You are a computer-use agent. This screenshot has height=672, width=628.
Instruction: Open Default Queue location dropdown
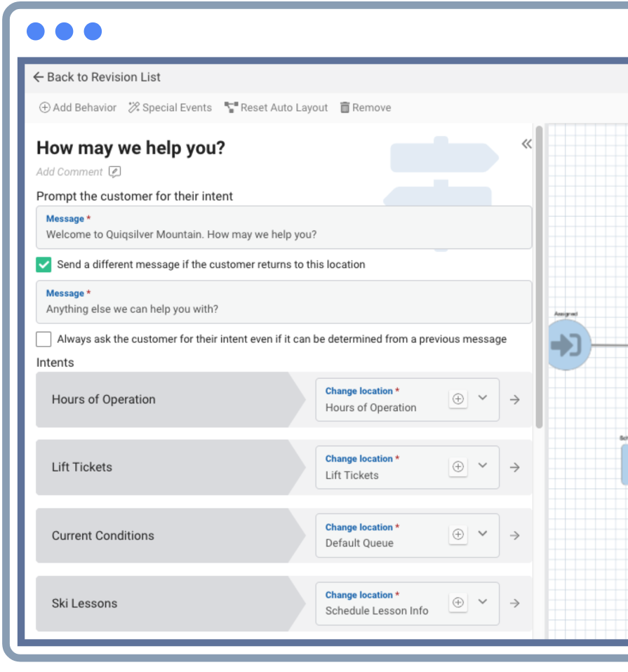pos(483,534)
